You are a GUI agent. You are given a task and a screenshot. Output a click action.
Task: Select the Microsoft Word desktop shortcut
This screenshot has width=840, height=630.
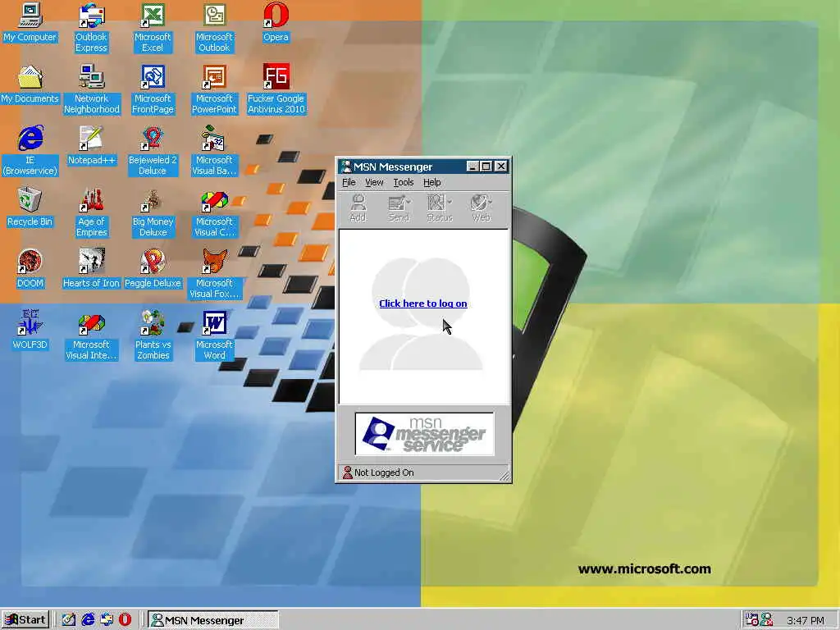pos(214,336)
